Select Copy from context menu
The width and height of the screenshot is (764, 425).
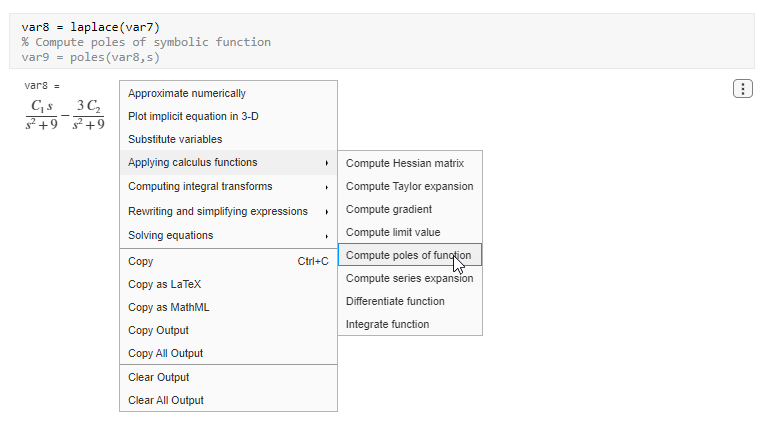pos(141,261)
